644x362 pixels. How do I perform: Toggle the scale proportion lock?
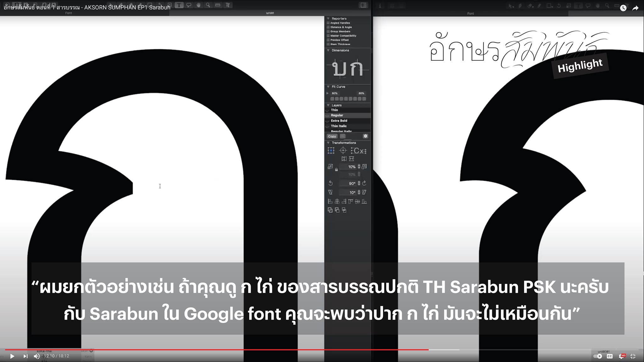click(x=336, y=170)
